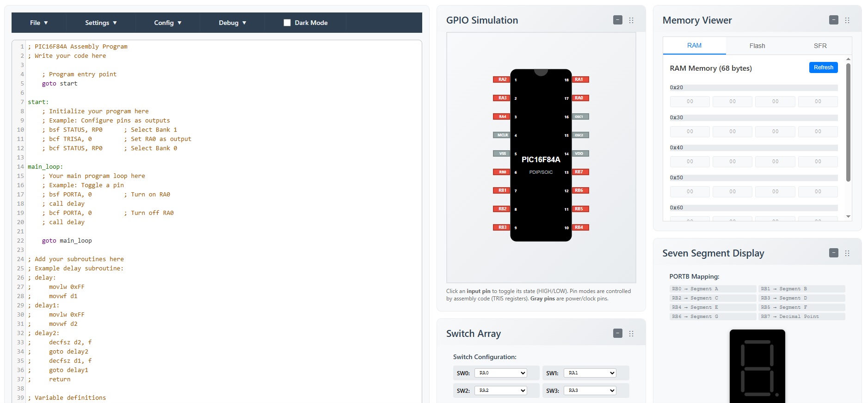Click the second memory cell under 0x40
Image resolution: width=868 pixels, height=403 pixels.
[733, 161]
